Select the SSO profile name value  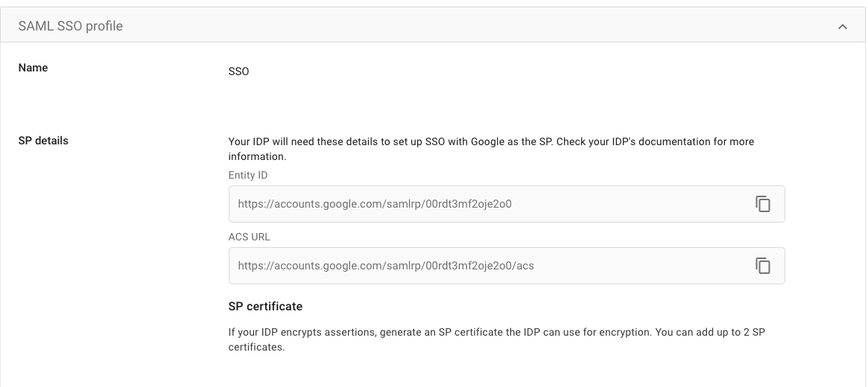coord(238,71)
